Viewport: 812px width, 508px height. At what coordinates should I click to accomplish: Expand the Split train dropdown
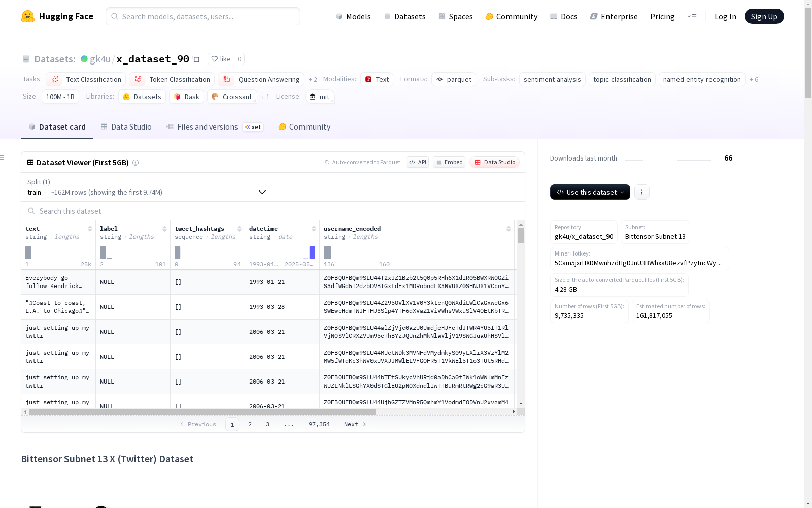click(x=147, y=187)
